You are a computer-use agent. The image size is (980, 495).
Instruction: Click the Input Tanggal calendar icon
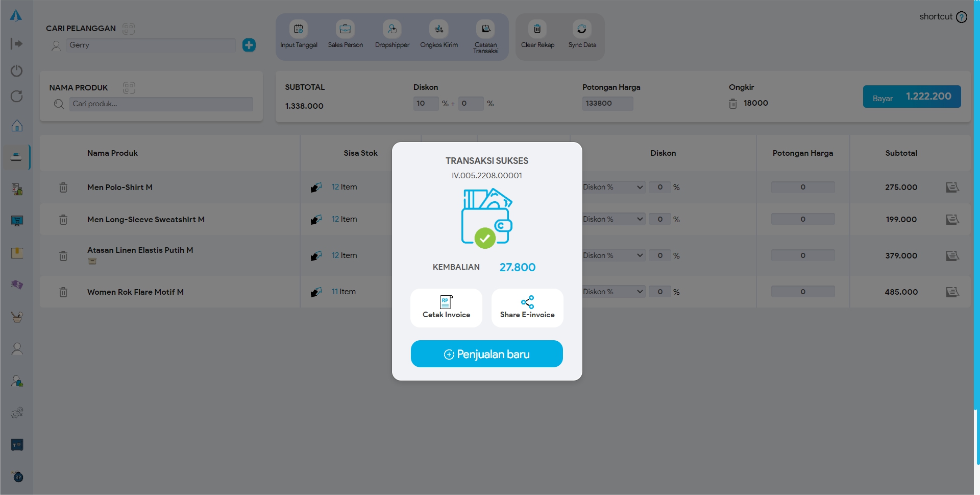pyautogui.click(x=299, y=29)
